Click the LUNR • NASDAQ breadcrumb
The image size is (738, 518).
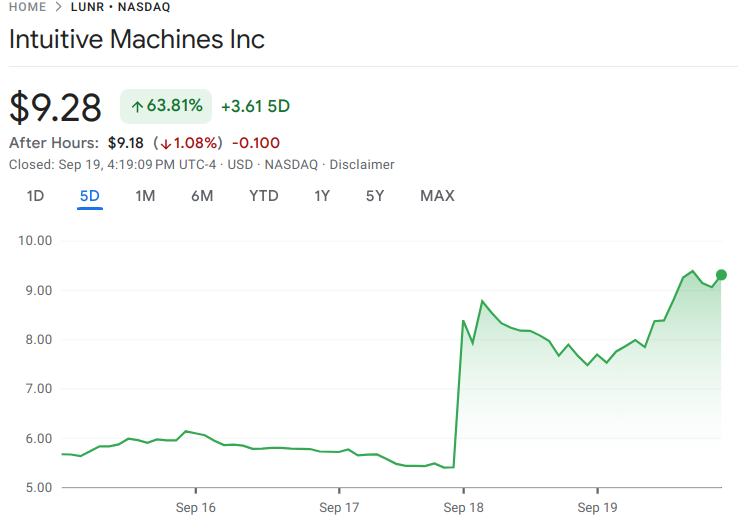tap(120, 7)
